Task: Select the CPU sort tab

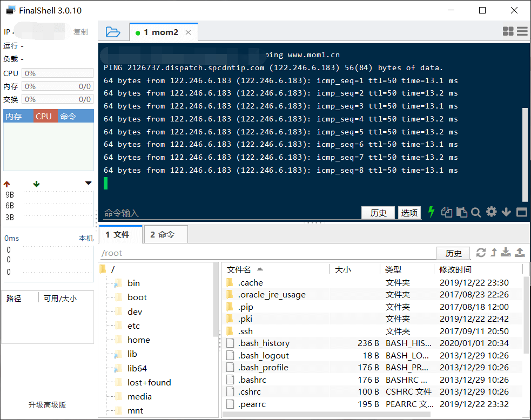Action: pyautogui.click(x=45, y=116)
